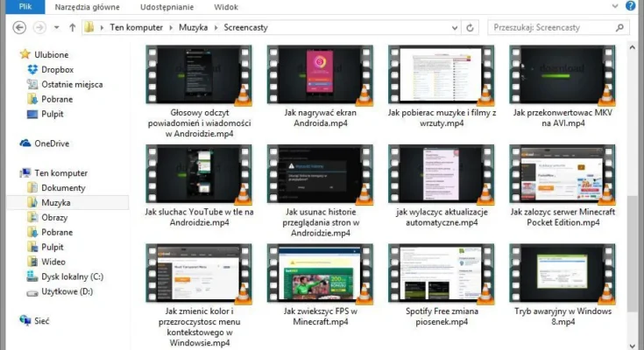644x350 pixels.
Task: Select 'Jak usunac historie przeglądania' thumbnail
Action: pyautogui.click(x=320, y=174)
